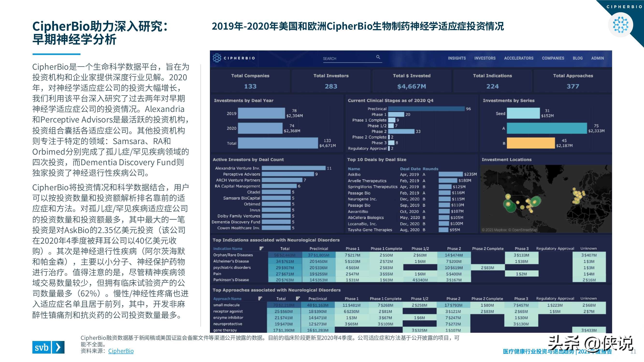Screen dimensions: 644x362
Task: Click the svb arrow logo at bottom left
Action: click(x=48, y=347)
